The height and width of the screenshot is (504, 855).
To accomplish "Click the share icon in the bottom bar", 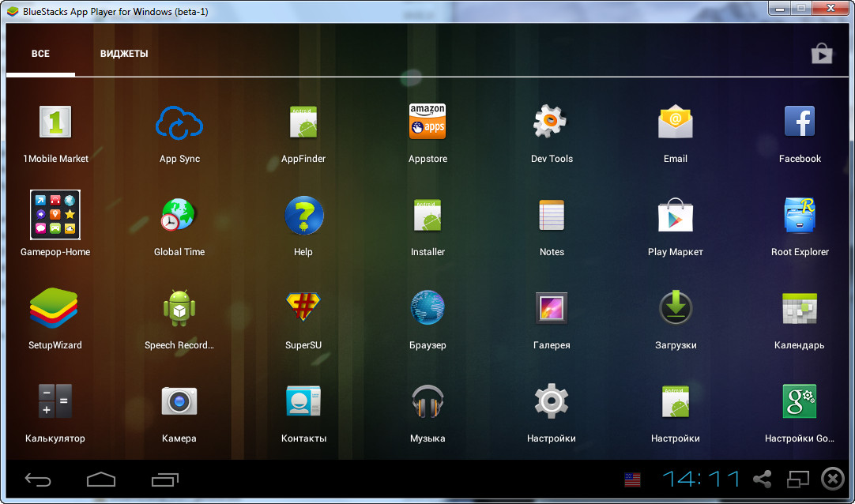I will click(x=763, y=480).
